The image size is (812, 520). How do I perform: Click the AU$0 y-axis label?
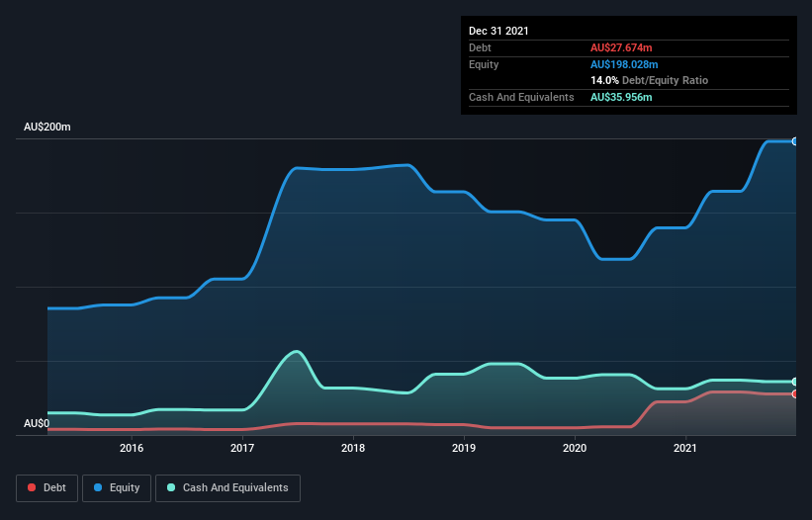37,423
